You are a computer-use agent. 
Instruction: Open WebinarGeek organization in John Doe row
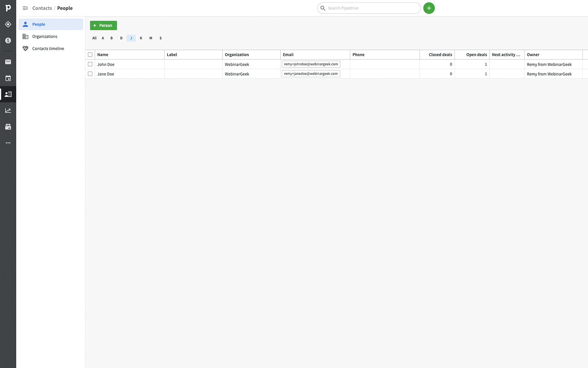(x=237, y=65)
